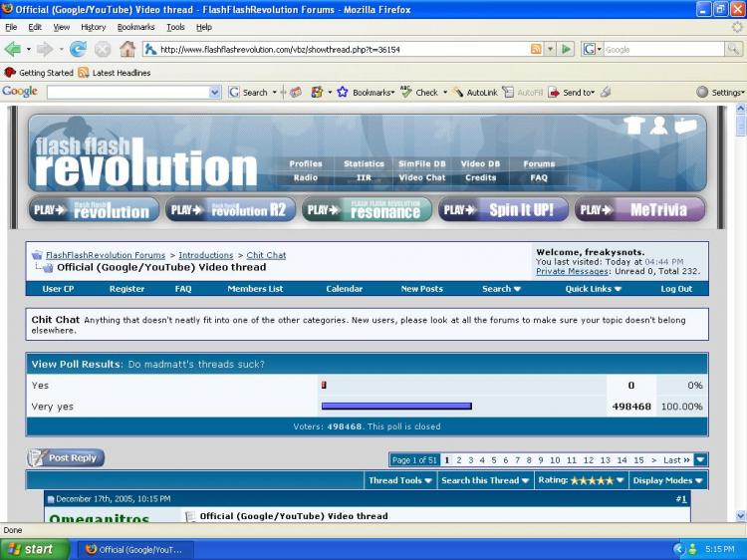Viewport: 747px width, 560px height.
Task: Click the Log Out nav item
Action: point(676,289)
